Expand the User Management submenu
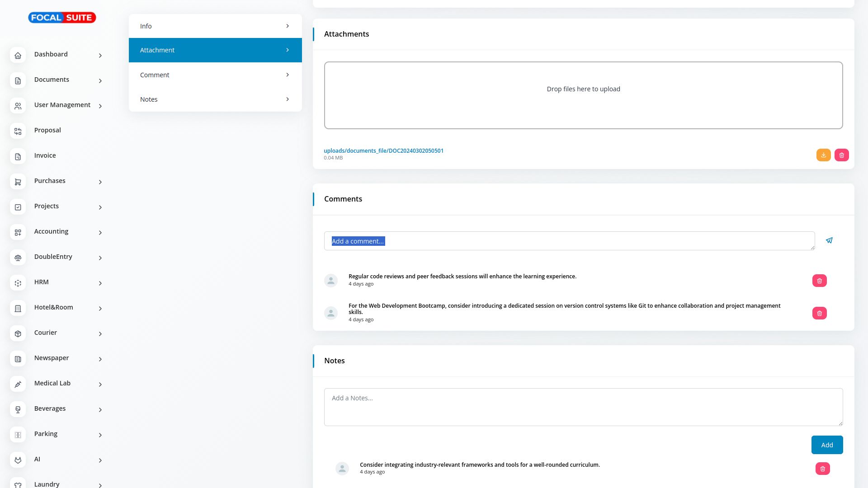The image size is (868, 488). [100, 106]
